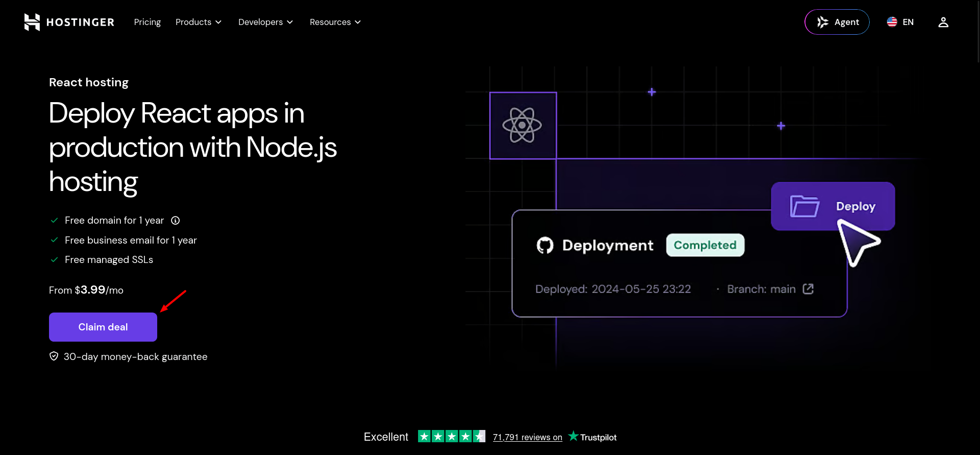Click 'Free managed SSLs' text
Screen dimensions: 980x455
pyautogui.click(x=109, y=259)
